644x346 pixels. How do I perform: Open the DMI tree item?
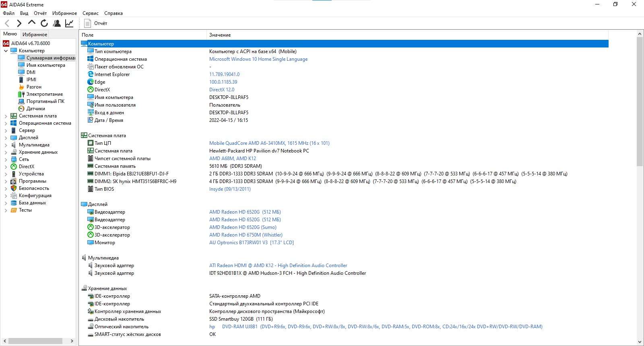point(31,72)
